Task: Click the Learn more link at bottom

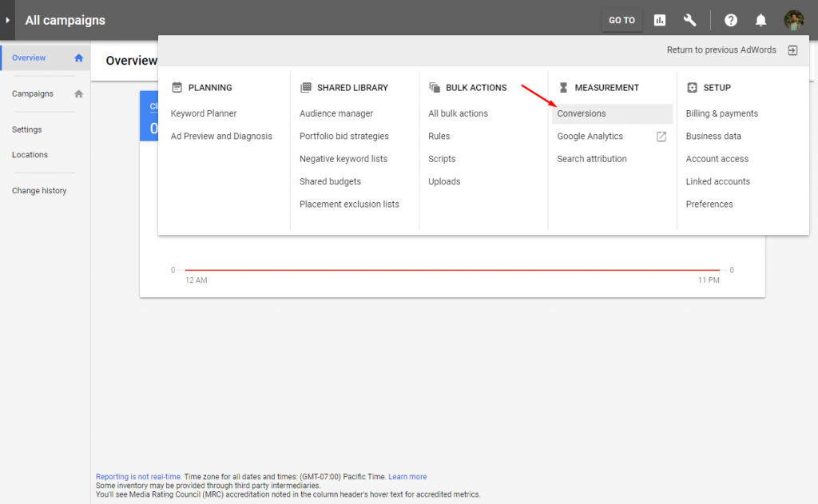Action: (407, 476)
